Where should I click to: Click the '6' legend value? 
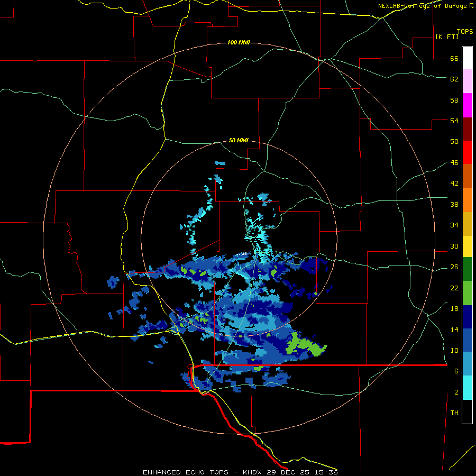(456, 371)
